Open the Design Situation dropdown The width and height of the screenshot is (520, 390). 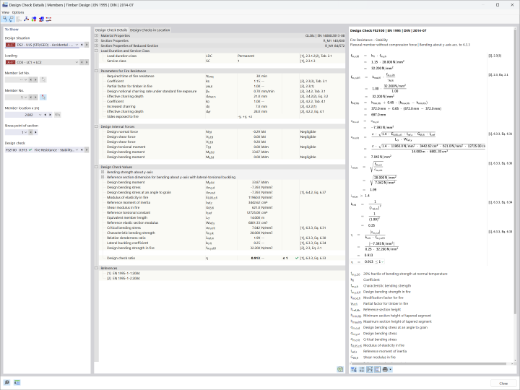tap(77, 45)
